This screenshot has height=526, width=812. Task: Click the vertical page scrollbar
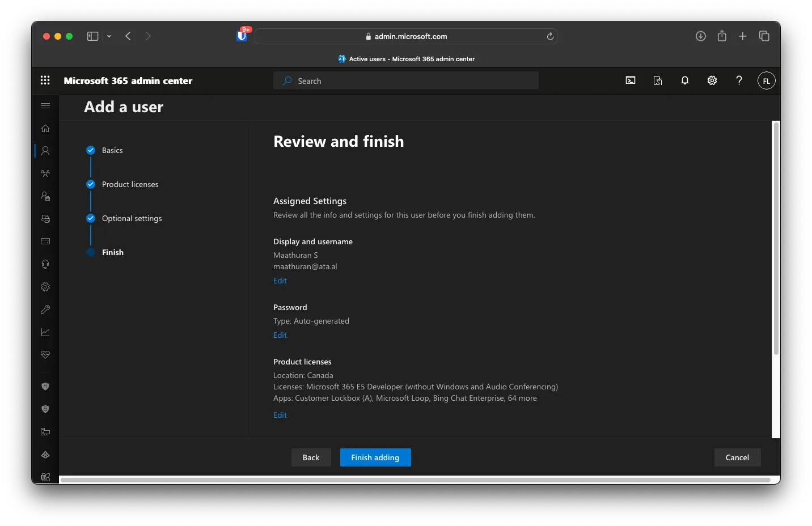pyautogui.click(x=776, y=238)
